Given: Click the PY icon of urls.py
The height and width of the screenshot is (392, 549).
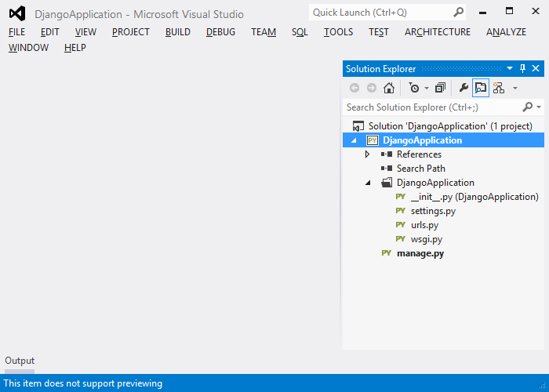Looking at the screenshot, I should pos(401,225).
